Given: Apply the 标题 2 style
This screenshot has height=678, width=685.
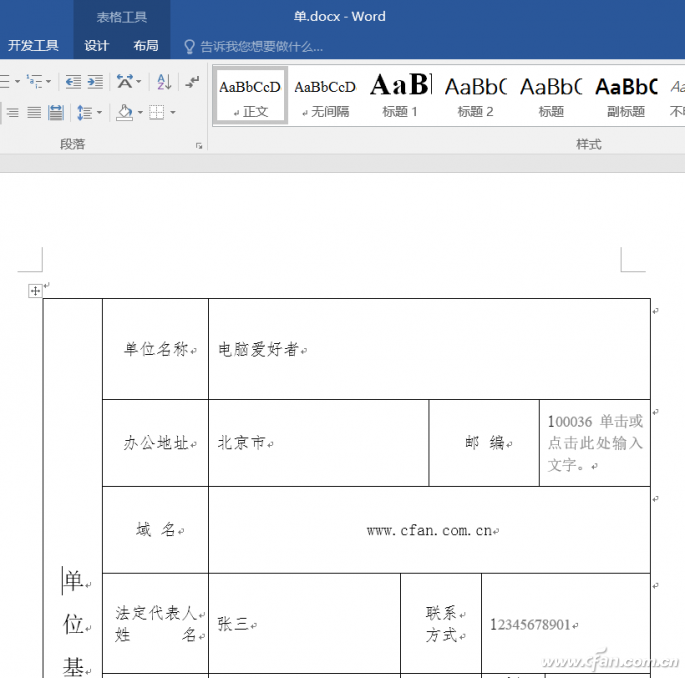Looking at the screenshot, I should [x=476, y=96].
